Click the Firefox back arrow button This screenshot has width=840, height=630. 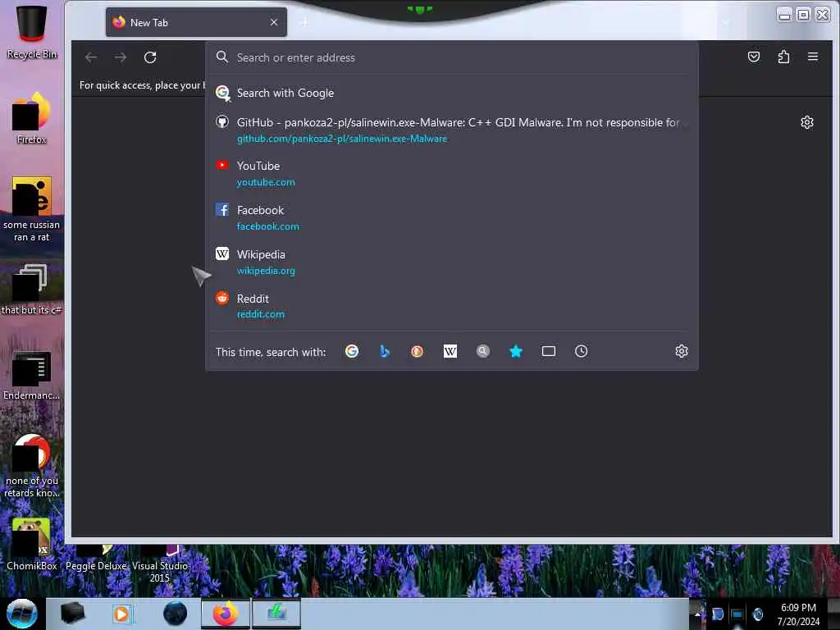pos(91,57)
